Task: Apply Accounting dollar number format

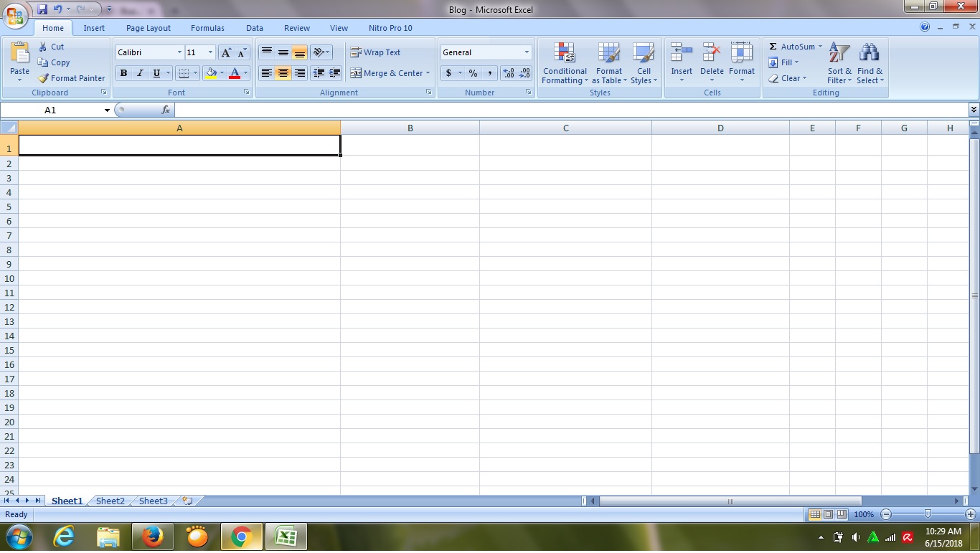Action: click(448, 73)
